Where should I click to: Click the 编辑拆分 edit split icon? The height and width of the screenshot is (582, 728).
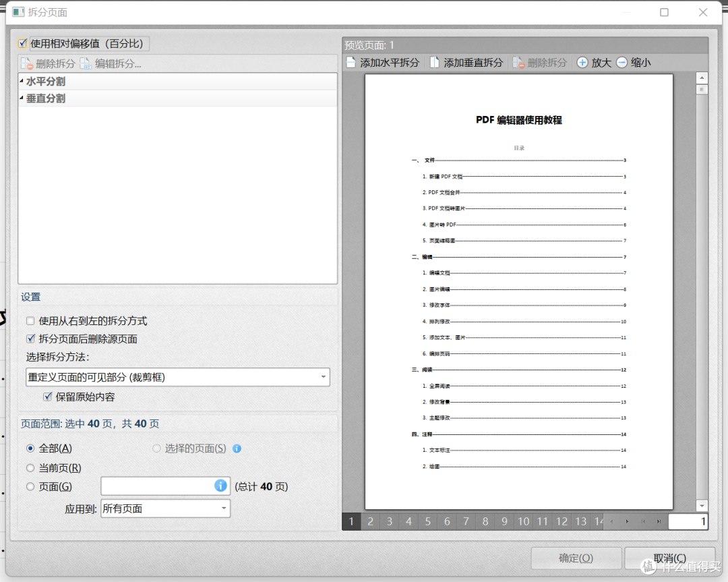pos(86,63)
